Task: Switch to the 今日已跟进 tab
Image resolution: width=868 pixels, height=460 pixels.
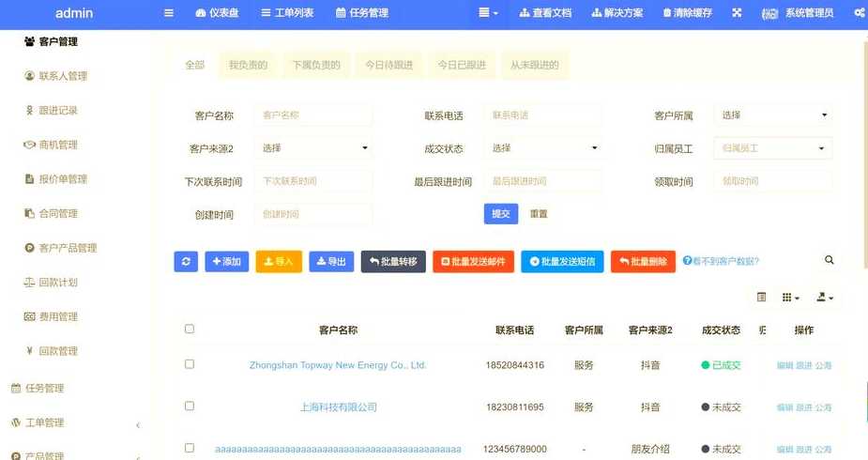Action: [461, 65]
